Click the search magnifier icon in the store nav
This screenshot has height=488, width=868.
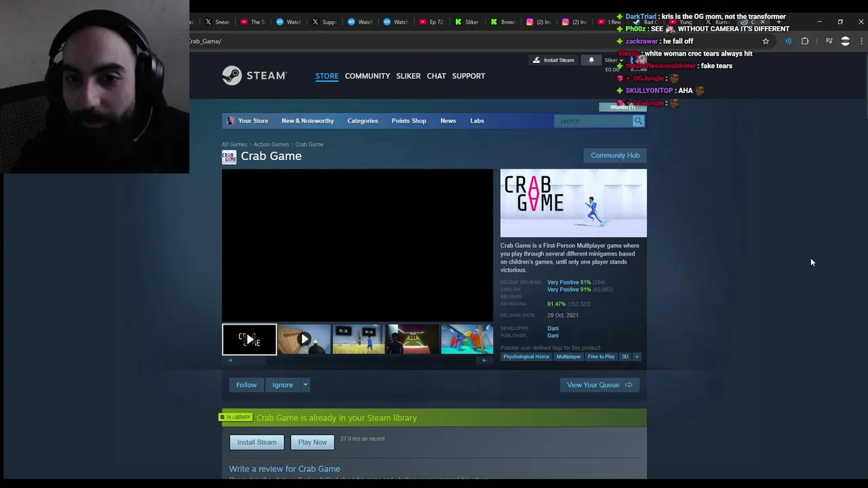click(x=638, y=121)
